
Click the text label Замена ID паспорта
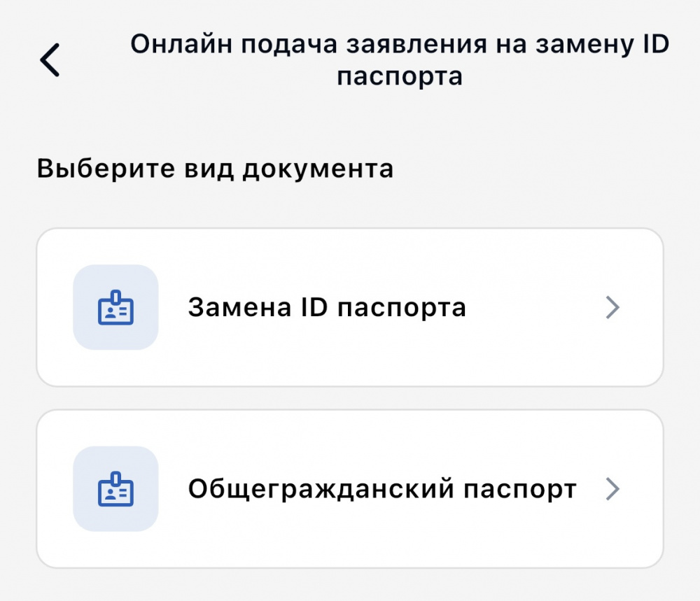[x=327, y=308]
